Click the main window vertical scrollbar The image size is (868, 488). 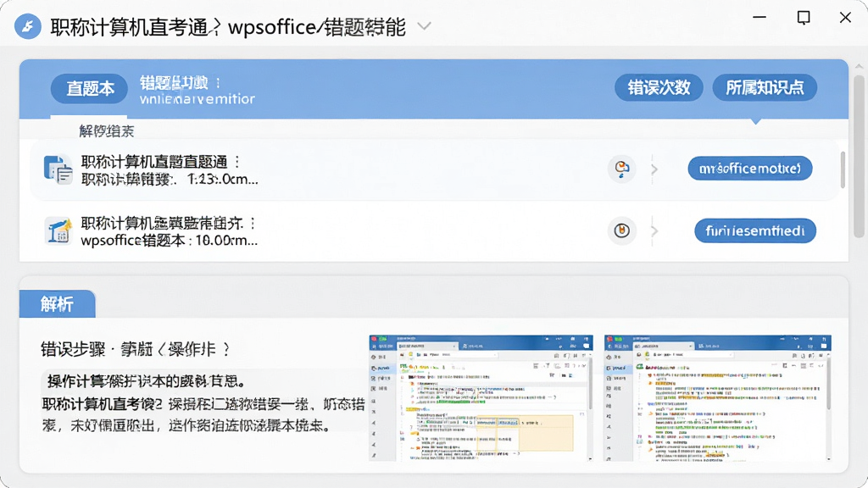[x=859, y=157]
